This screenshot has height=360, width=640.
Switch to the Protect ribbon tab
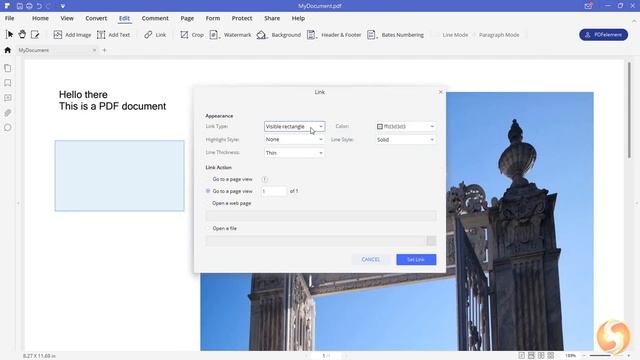242,18
